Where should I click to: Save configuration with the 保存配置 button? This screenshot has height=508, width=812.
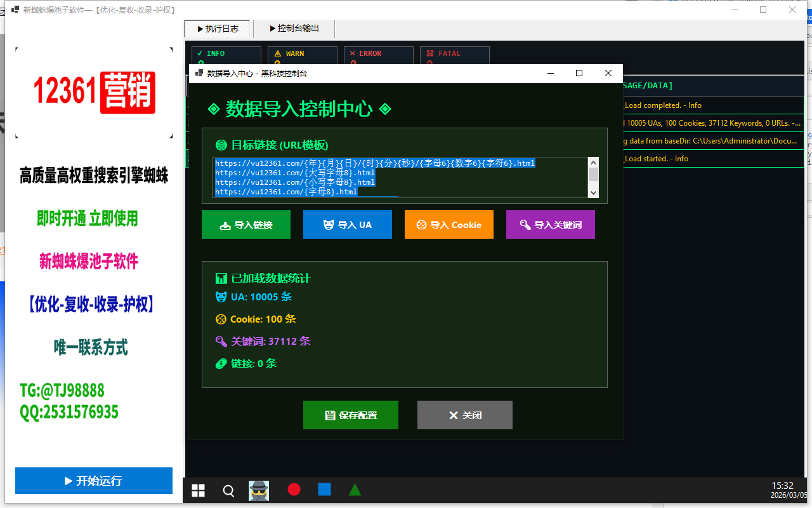350,415
